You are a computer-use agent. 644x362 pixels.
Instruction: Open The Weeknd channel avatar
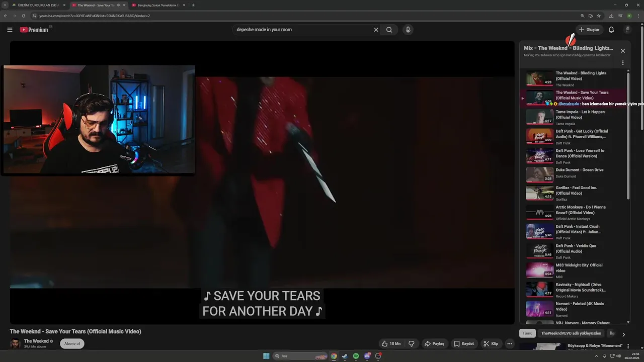click(x=15, y=343)
